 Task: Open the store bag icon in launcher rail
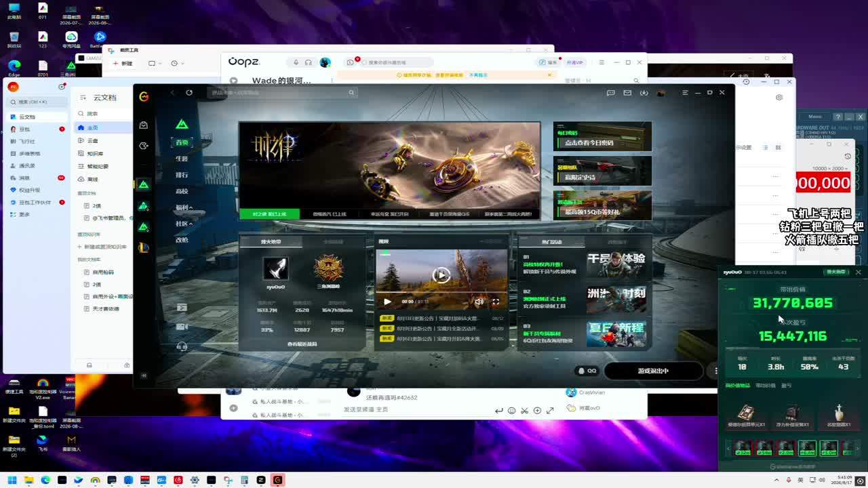coord(144,125)
